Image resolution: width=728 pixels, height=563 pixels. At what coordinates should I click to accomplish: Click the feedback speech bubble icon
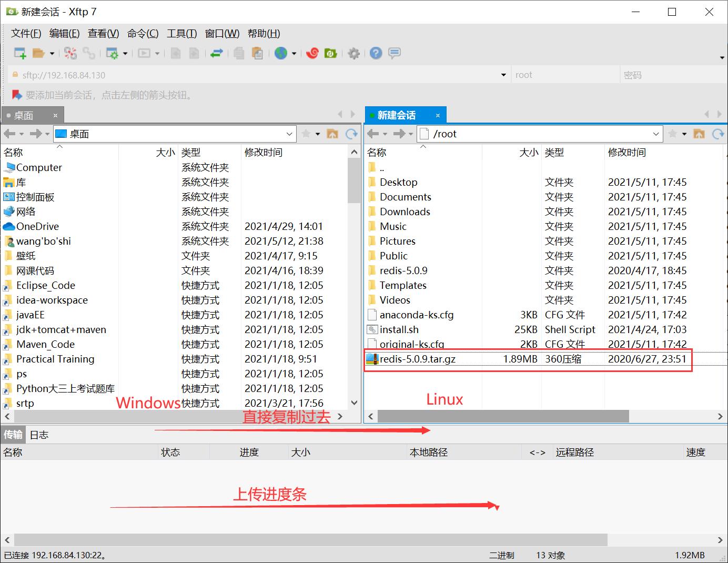pyautogui.click(x=395, y=53)
